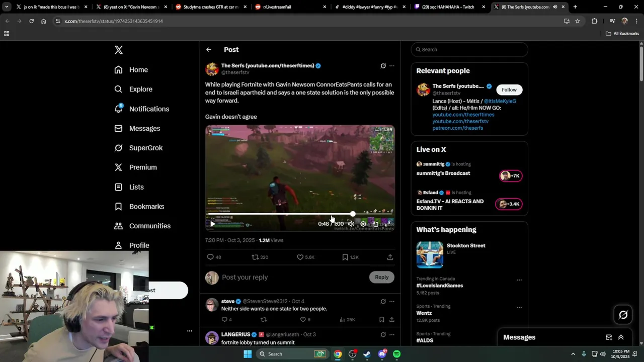Viewport: 644px width, 362px height.
Task: Open patreon.com/theserfs link
Action: click(458, 128)
